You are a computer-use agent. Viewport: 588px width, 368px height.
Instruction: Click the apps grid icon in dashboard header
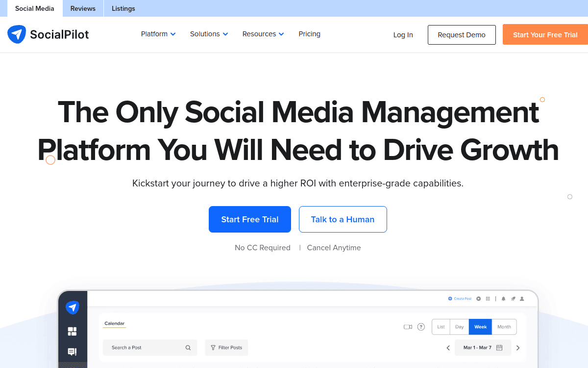coord(488,298)
